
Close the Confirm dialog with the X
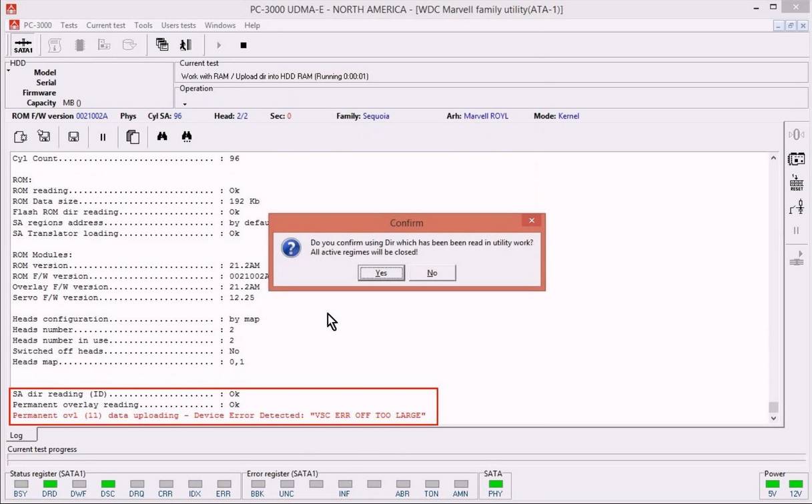tap(532, 221)
